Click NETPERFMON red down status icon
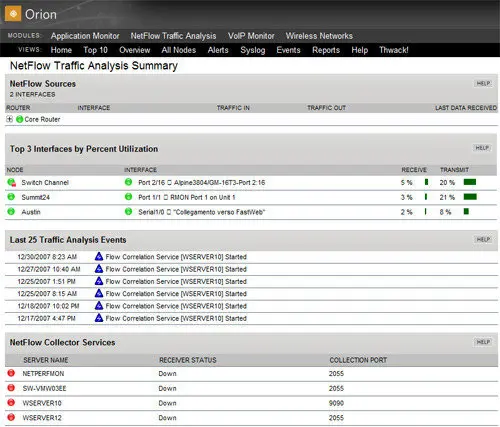 click(11, 373)
